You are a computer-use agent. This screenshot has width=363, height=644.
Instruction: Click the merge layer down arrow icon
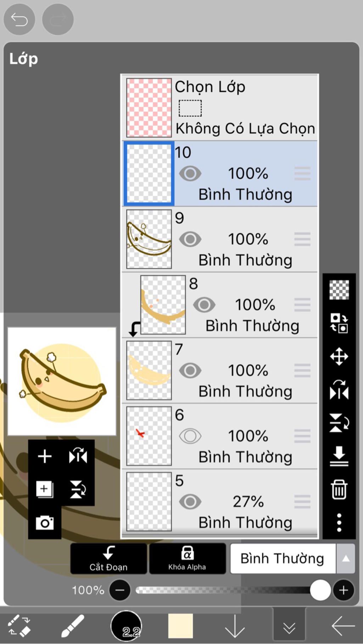click(x=339, y=456)
